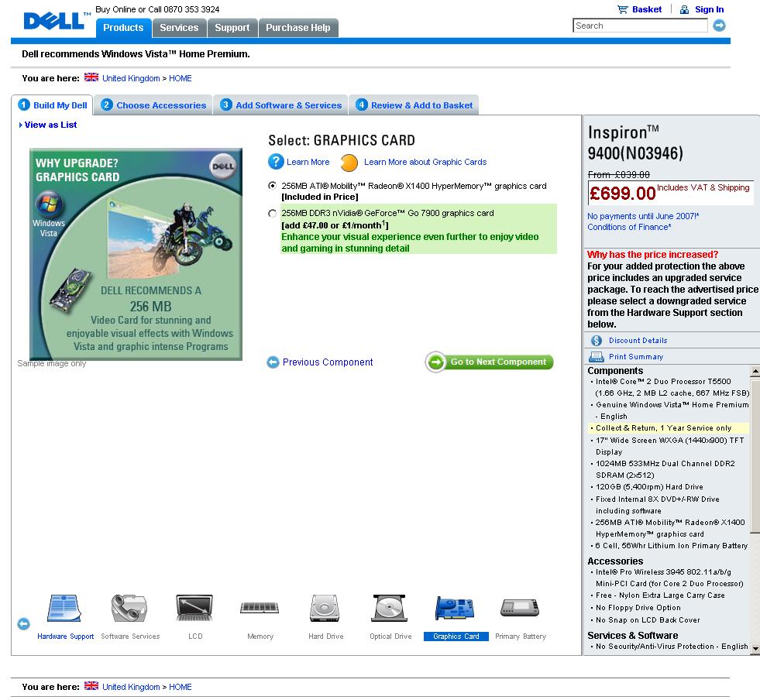This screenshot has height=700, width=760.
Task: Click the summary panel scroll down arrow
Action: 755,647
